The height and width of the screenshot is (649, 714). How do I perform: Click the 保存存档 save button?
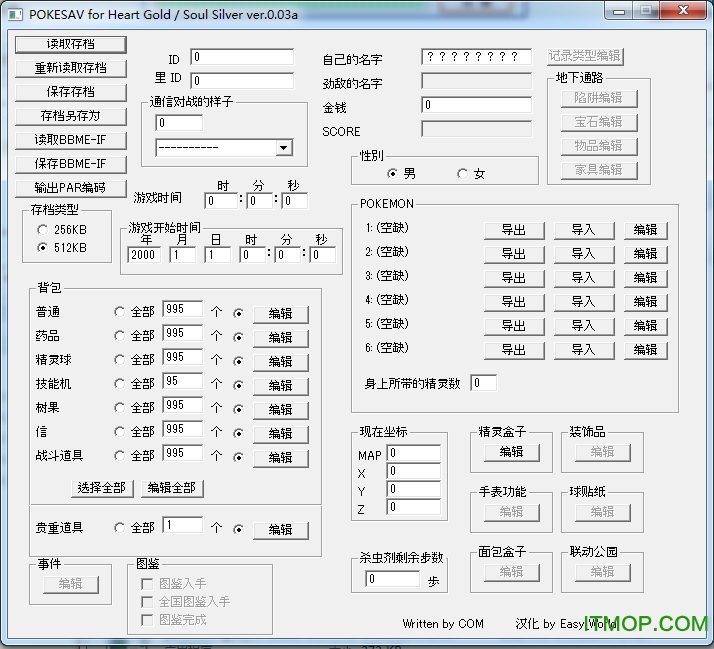coord(71,92)
